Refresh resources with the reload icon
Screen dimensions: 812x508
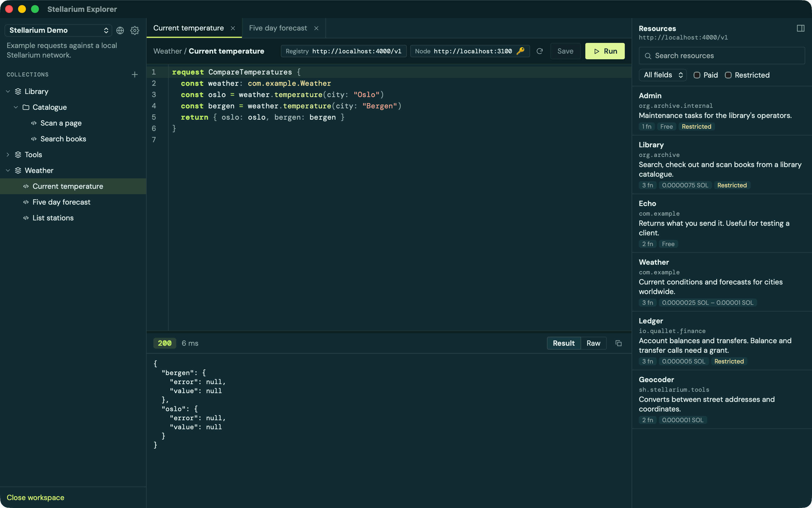tap(540, 51)
